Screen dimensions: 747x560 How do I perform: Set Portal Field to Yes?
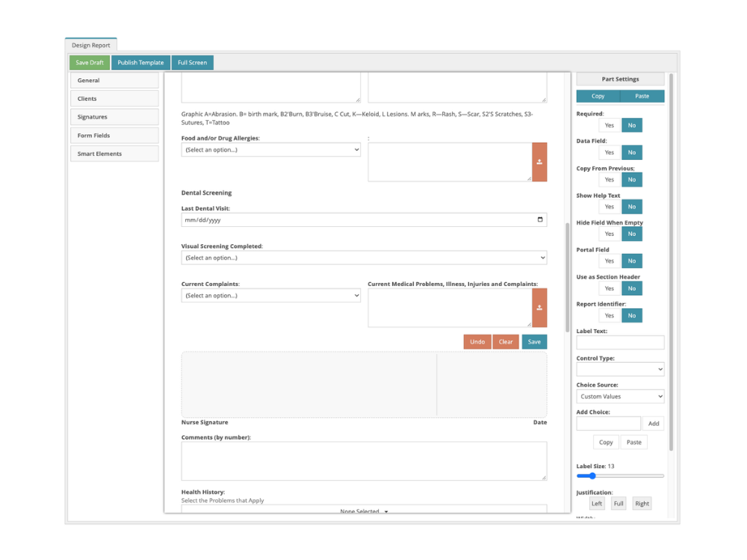[610, 261]
